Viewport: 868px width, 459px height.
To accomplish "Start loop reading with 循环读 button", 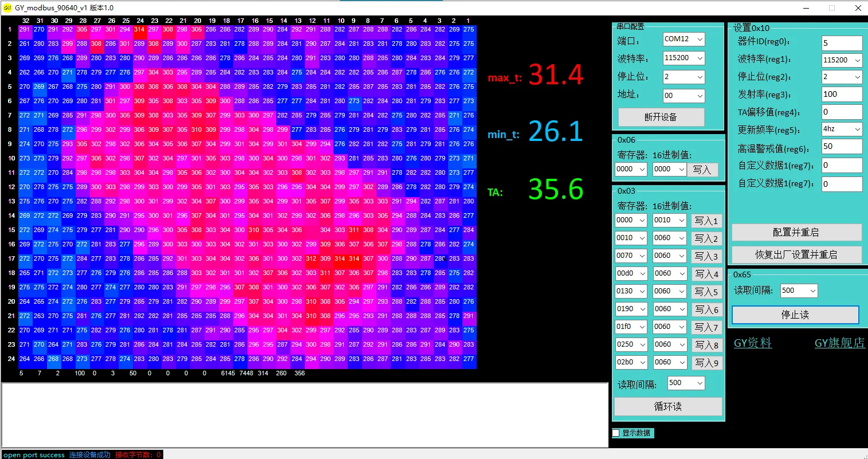I will (x=667, y=406).
